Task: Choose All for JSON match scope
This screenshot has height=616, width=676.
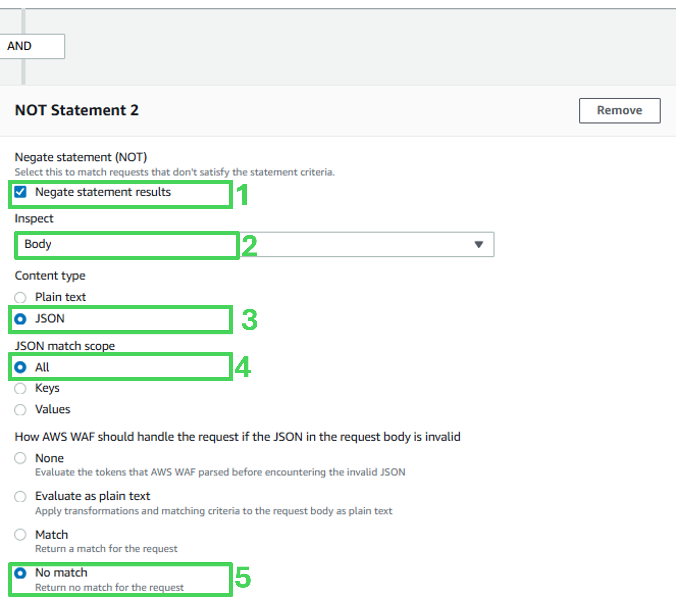Action: pos(20,367)
